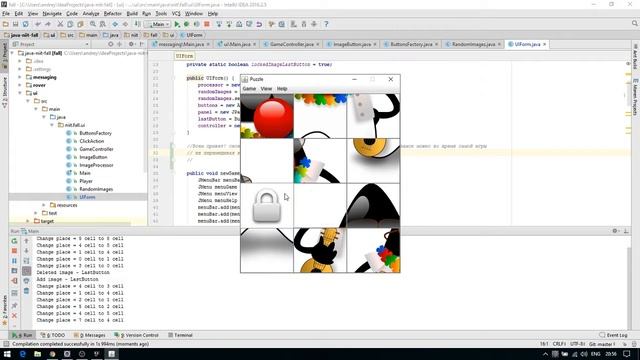Click the Open folder toolbar icon
This screenshot has width=640, height=360.
coord(6,24)
